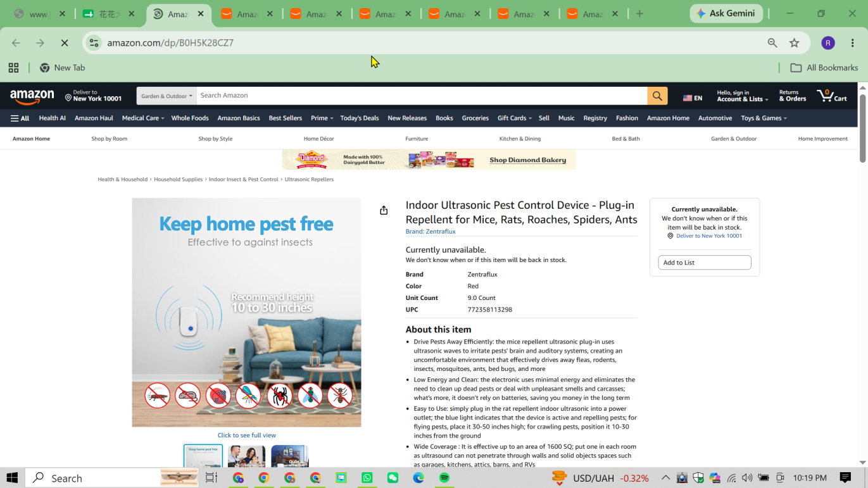868x488 pixels.
Task: Open the New Tab bookmark
Action: pyautogui.click(x=62, y=68)
